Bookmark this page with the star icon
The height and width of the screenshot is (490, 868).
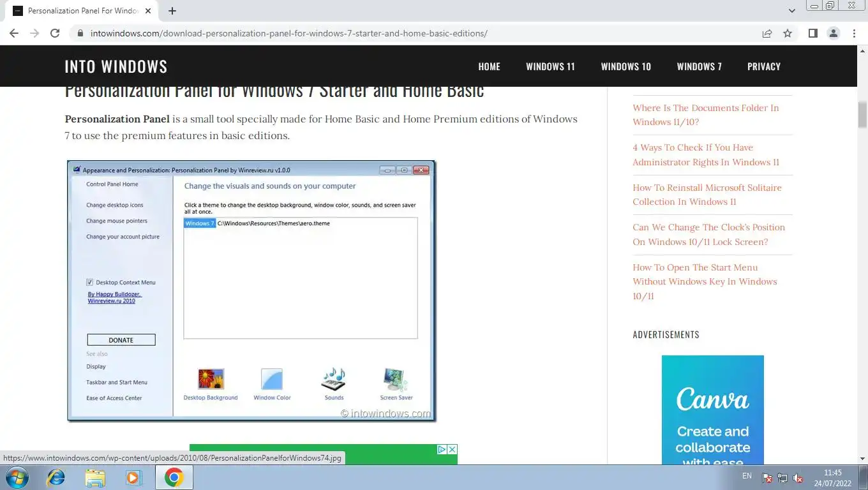point(788,33)
